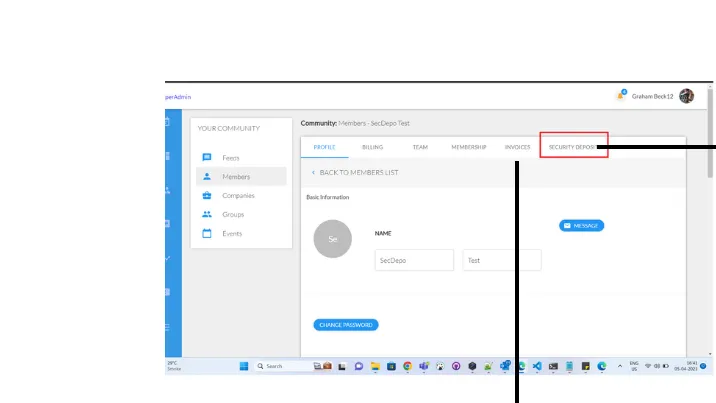Open Microsoft Teams from taskbar
This screenshot has height=403, width=716.
[x=424, y=366]
